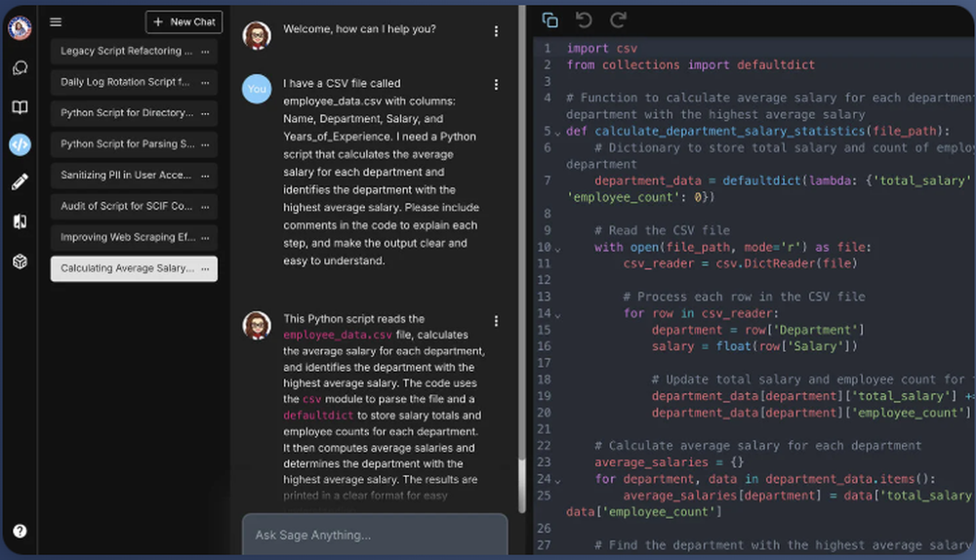The width and height of the screenshot is (976, 560).
Task: Open Sanitizing PII in User Access chat
Action: [134, 176]
